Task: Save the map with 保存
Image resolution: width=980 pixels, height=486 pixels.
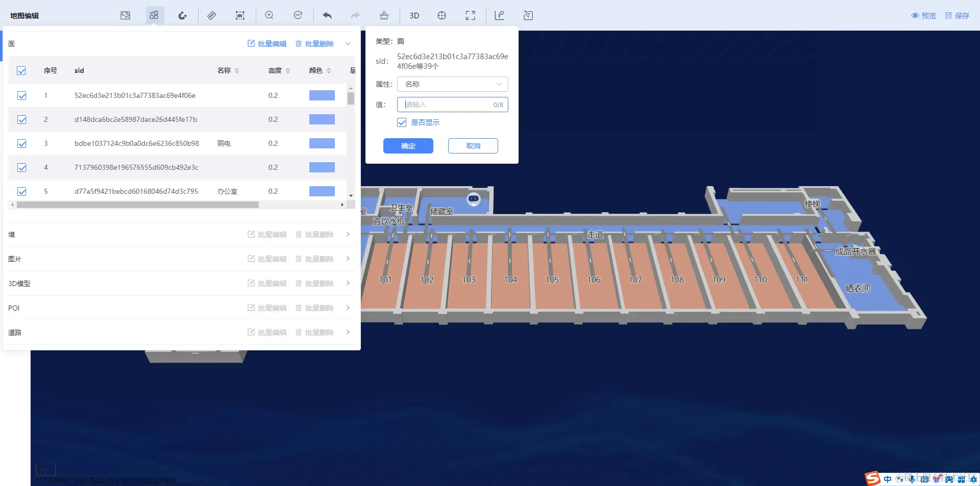Action: click(957, 16)
